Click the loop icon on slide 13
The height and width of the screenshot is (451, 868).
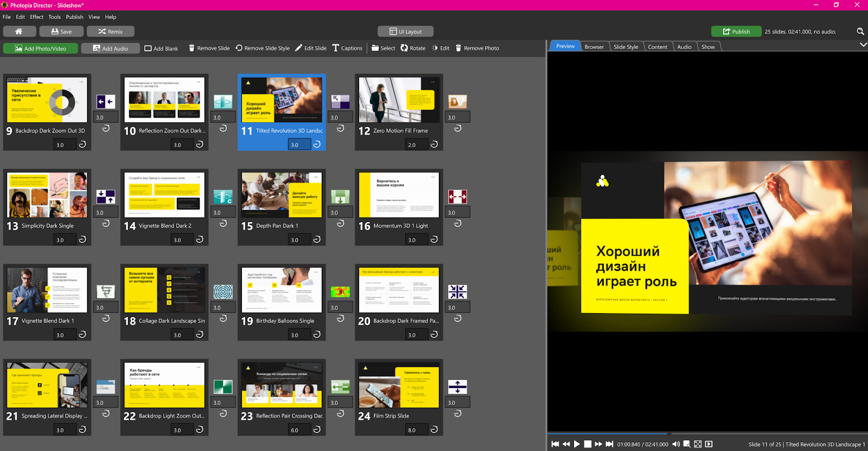tap(82, 239)
